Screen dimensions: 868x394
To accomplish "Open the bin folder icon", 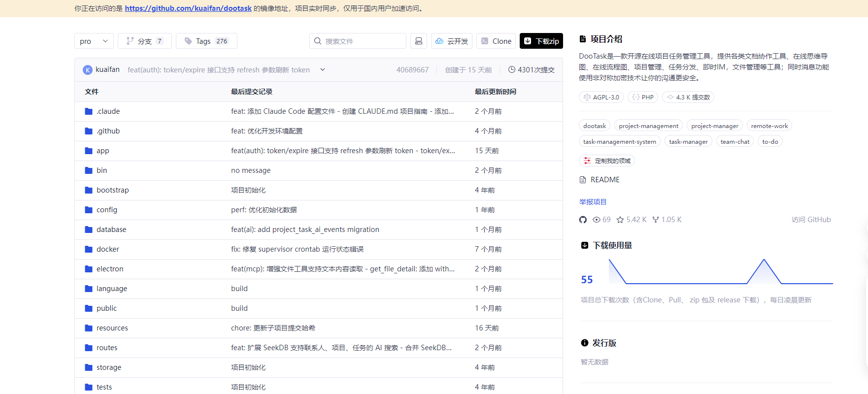I will tap(89, 170).
